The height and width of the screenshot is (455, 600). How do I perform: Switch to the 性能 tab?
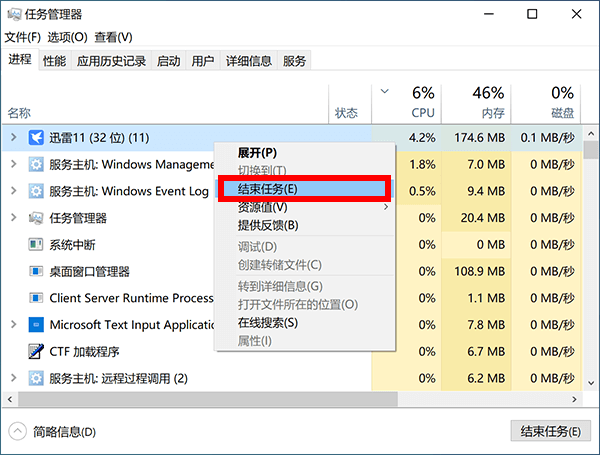54,61
